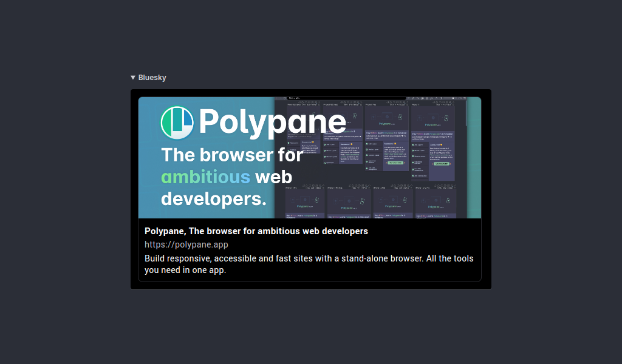The image size is (622, 364).
Task: Click the black address bar in screenshot
Action: [346, 98]
